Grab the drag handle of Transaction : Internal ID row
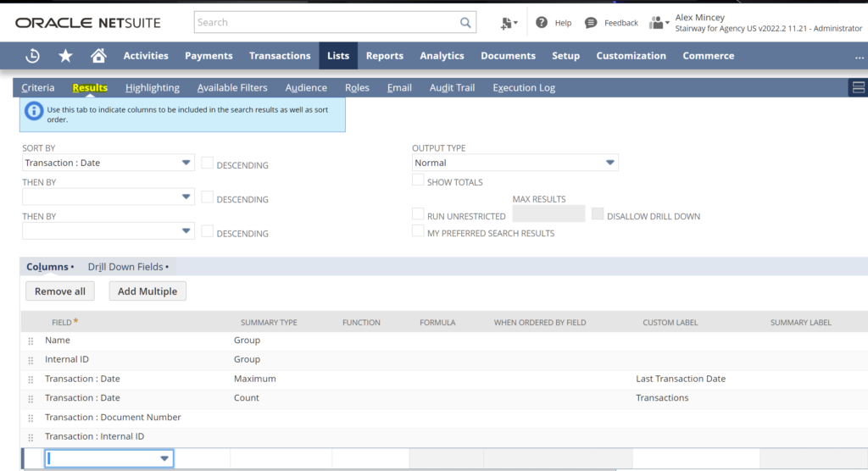 point(31,437)
